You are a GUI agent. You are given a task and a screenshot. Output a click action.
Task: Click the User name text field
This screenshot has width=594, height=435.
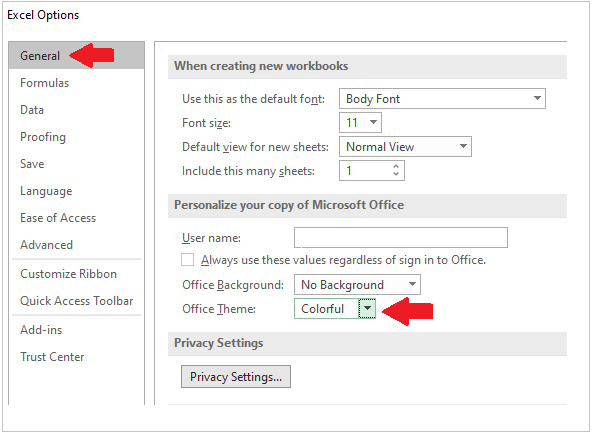point(401,238)
